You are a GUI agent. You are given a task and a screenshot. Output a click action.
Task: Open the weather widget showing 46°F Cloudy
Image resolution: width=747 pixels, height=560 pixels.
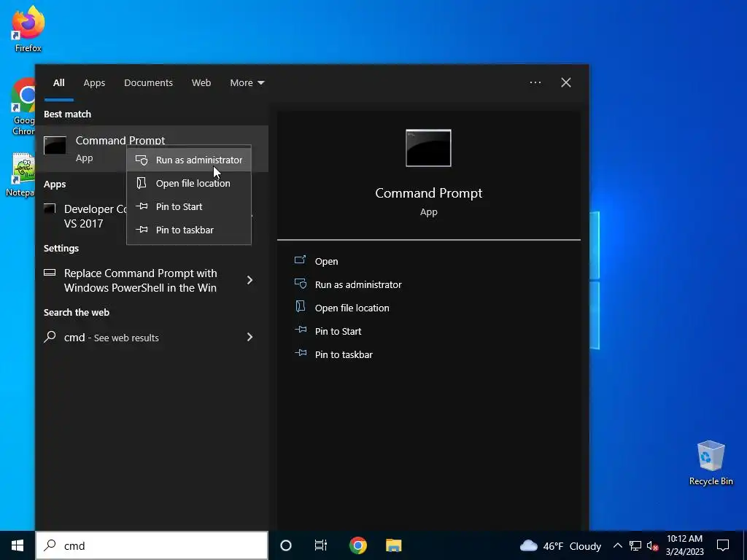[560, 545]
